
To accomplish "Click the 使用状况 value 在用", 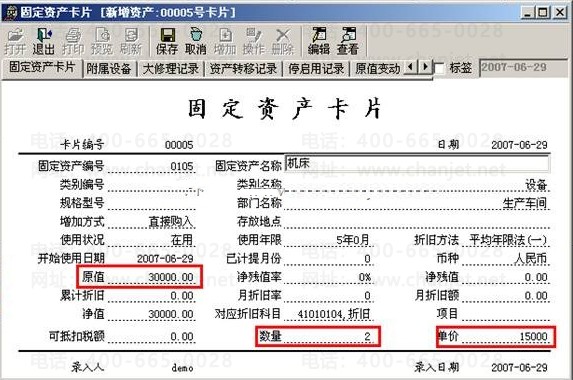I will [x=182, y=240].
